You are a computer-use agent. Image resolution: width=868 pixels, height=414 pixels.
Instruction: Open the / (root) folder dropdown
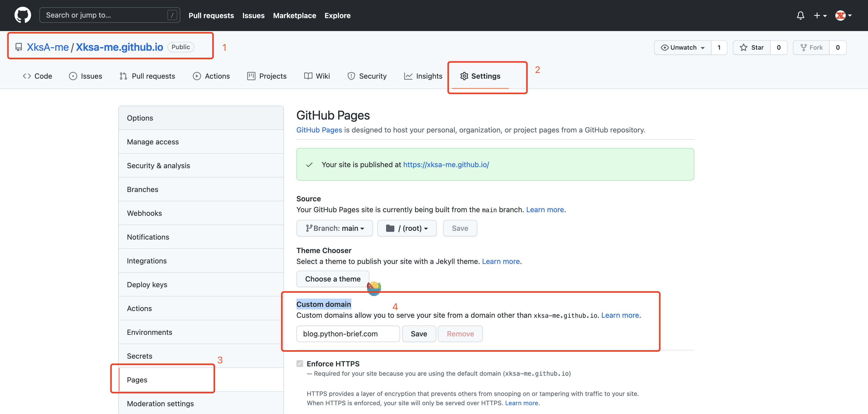(x=407, y=228)
